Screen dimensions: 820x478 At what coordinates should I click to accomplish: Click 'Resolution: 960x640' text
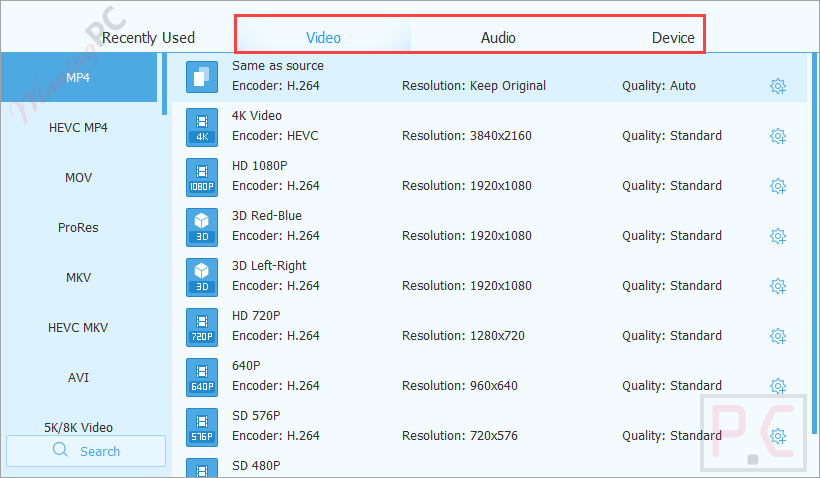(x=460, y=386)
